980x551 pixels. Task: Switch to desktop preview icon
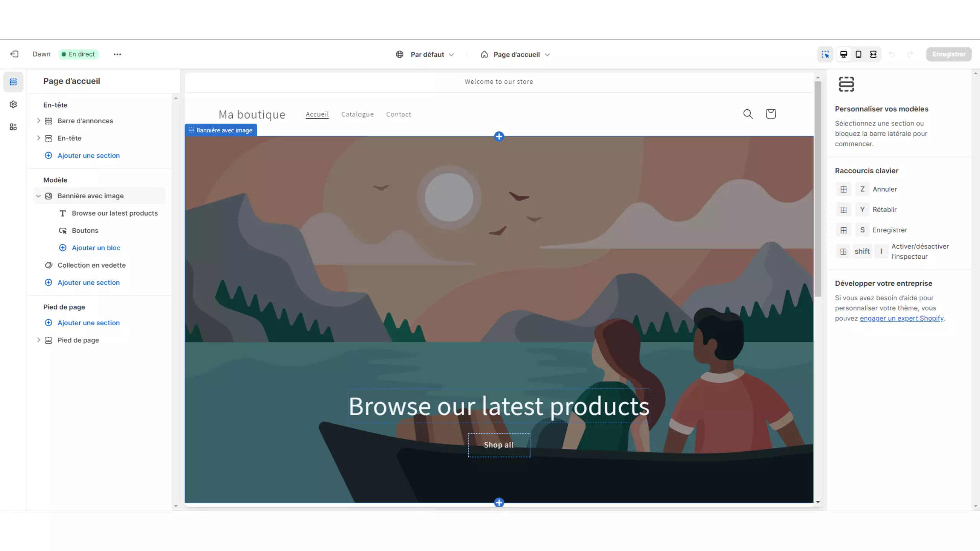tap(843, 54)
